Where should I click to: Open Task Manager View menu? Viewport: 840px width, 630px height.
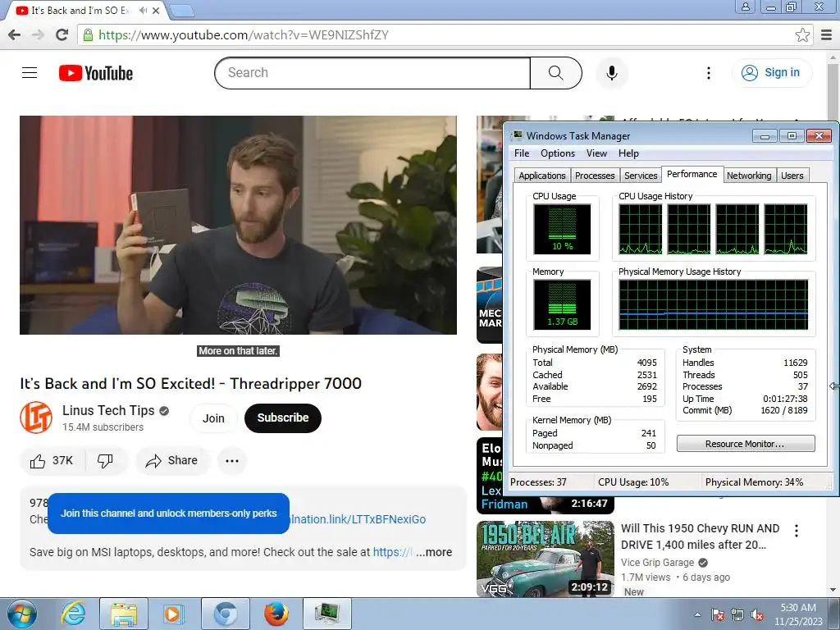click(597, 153)
